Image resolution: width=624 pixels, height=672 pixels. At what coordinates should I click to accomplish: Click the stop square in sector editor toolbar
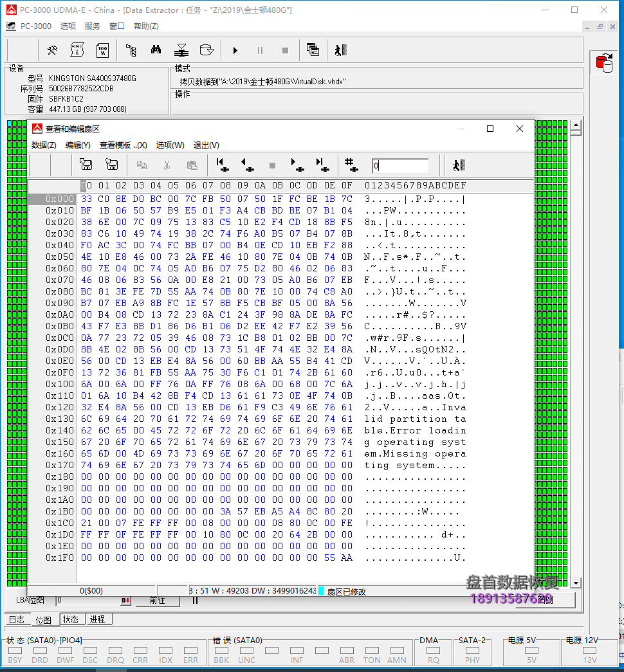click(272, 165)
